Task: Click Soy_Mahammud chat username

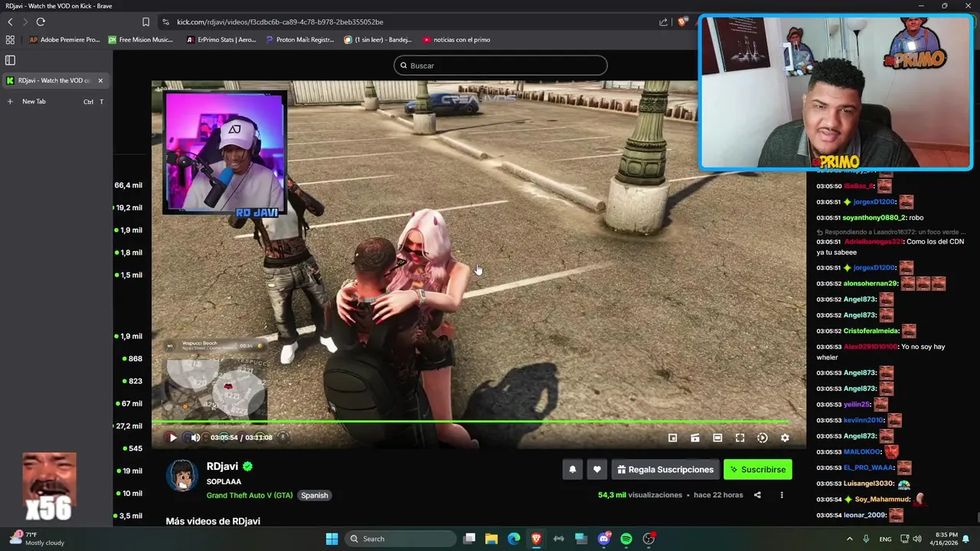Action: [x=882, y=499]
